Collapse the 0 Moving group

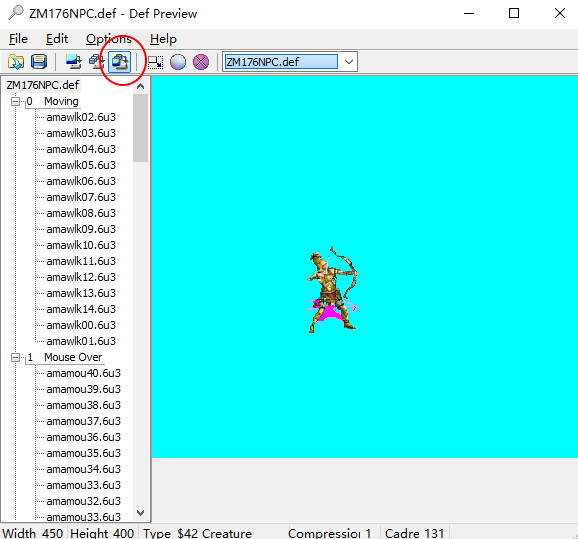pos(15,101)
